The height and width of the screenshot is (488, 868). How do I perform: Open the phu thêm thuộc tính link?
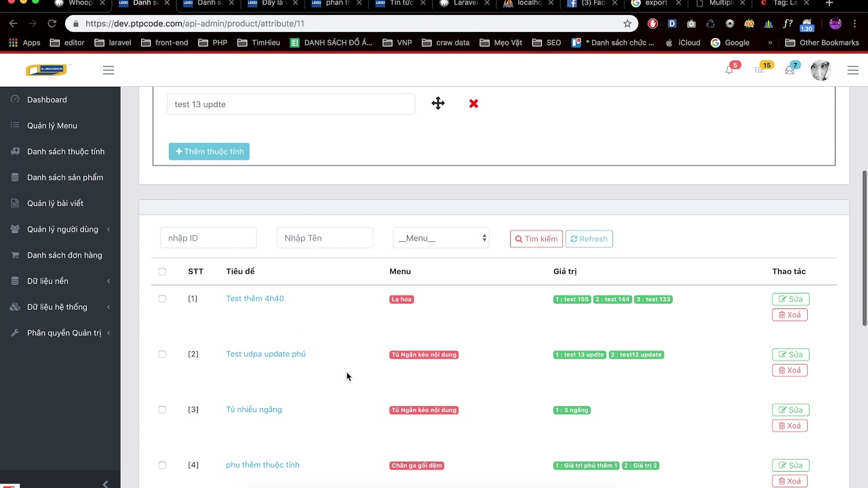pyautogui.click(x=262, y=465)
